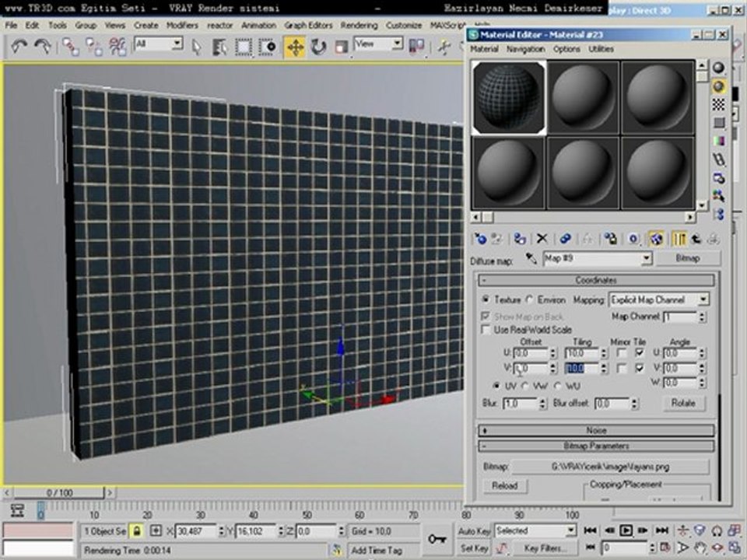
Task: Collapse the Coordinates rollout
Action: (596, 280)
